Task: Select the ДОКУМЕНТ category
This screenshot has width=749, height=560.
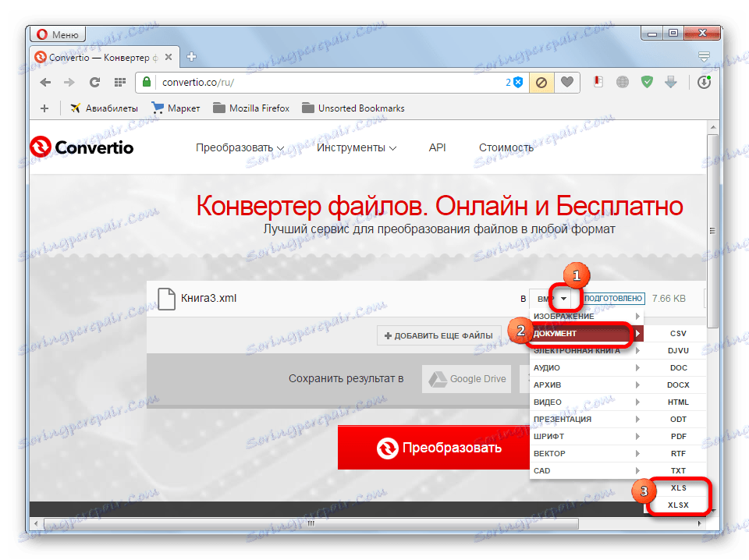Action: pos(587,333)
